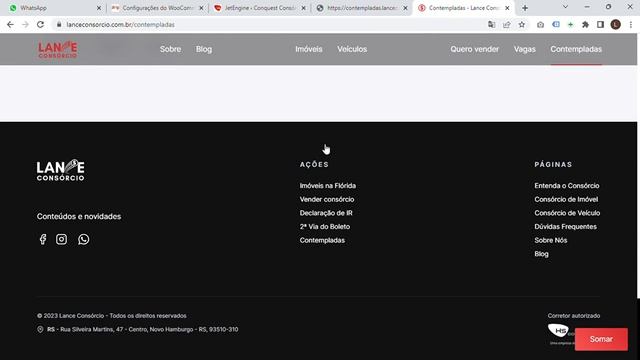The image size is (640, 360).
Task: Follow the Sobre Nós footer link
Action: pos(551,240)
